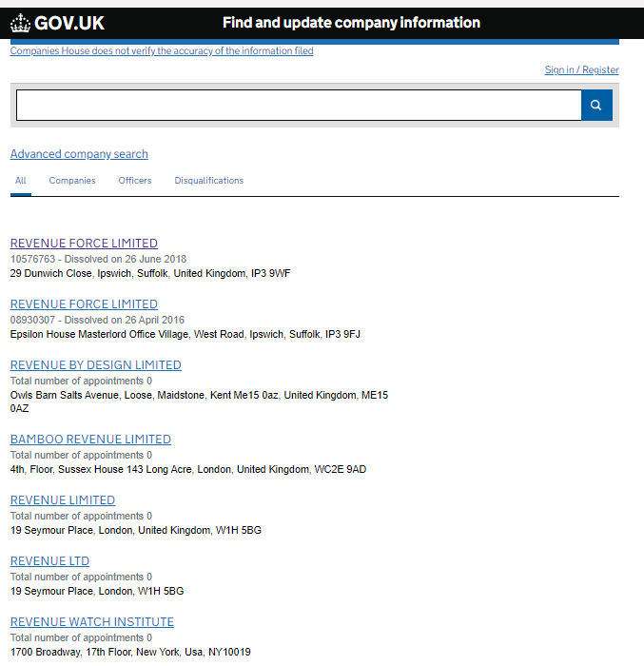The image size is (644, 666).
Task: Open the Revenue Watch Institute result
Action: pos(92,622)
